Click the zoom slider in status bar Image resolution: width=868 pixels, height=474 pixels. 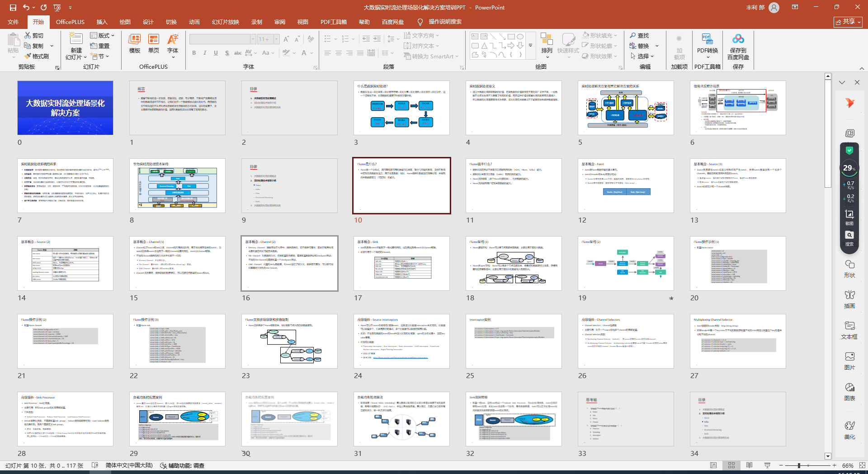[x=799, y=465]
